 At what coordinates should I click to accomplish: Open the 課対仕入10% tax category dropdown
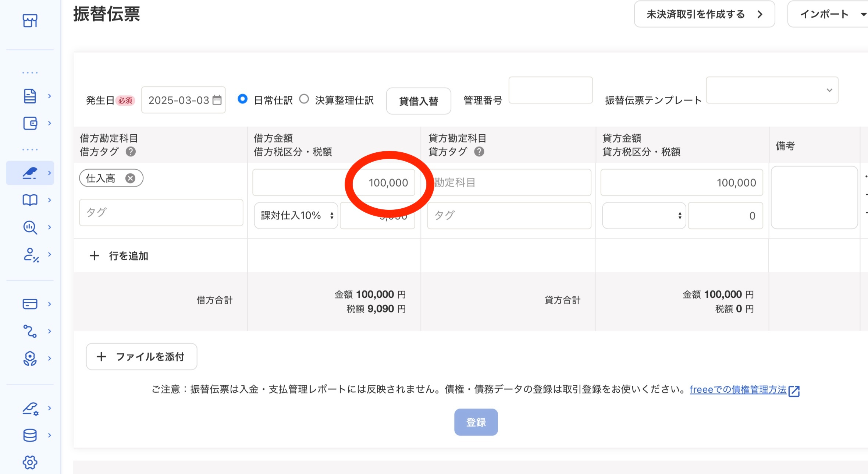296,216
